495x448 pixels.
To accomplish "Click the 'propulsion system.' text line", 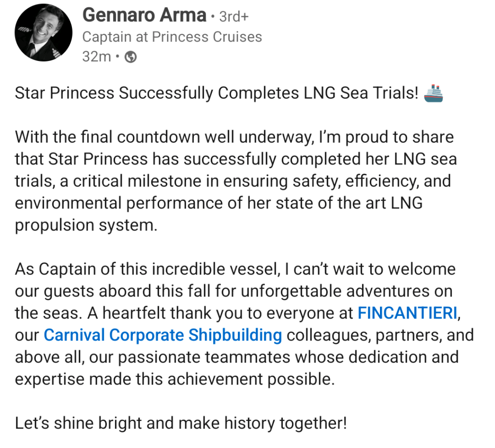I will (x=86, y=225).
